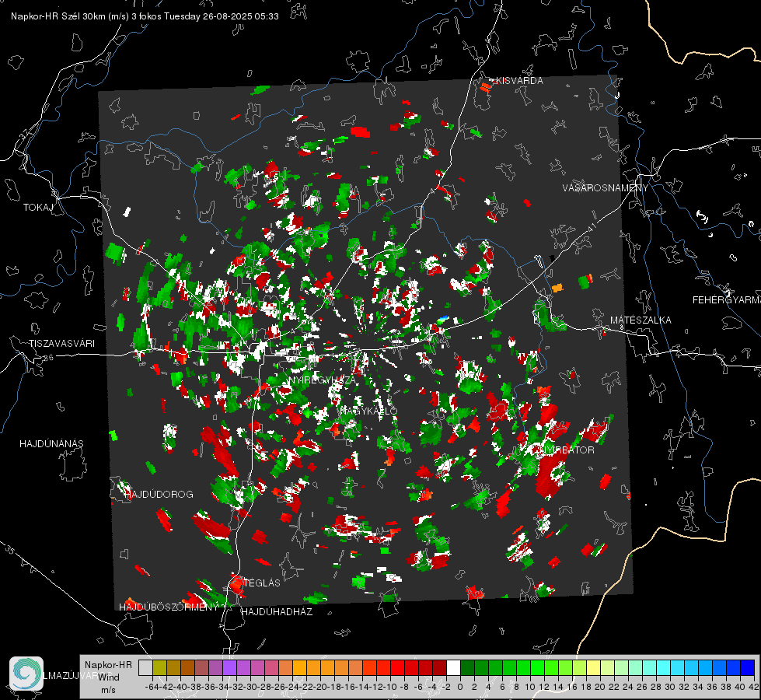
Task: Click the HAJDÚNÁNÁS town label
Action: (51, 443)
